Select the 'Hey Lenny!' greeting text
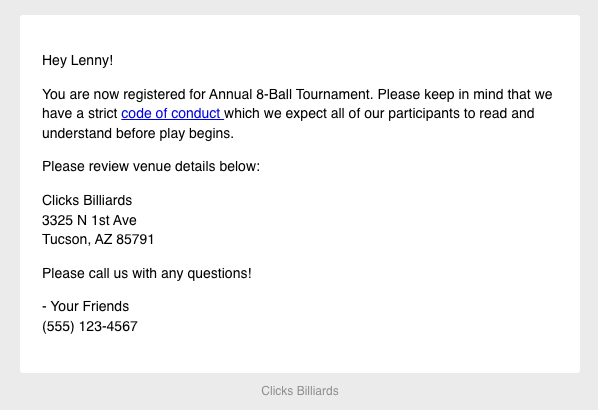 [77, 60]
